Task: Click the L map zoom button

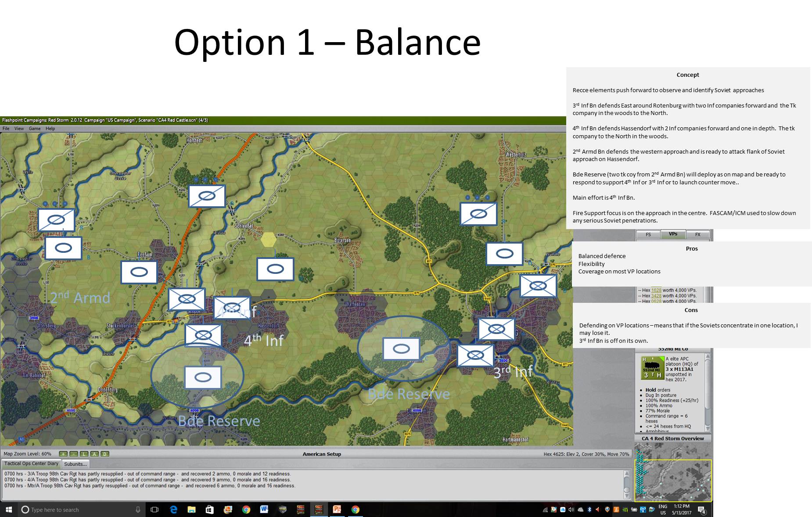Action: pos(84,454)
